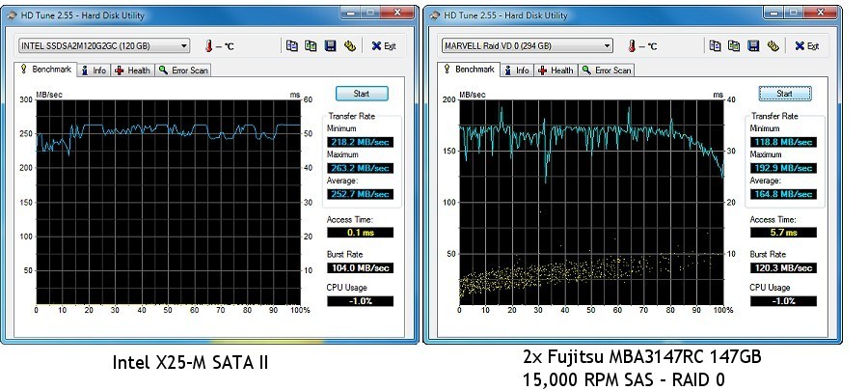868x391 pixels.
Task: Copy text info icon in Marvell window
Action: point(715,46)
